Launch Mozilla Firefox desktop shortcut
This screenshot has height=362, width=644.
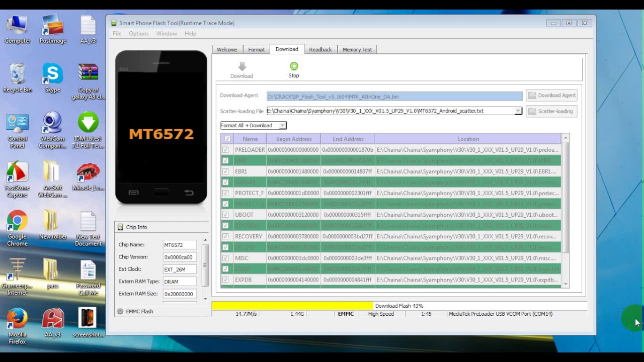click(18, 326)
